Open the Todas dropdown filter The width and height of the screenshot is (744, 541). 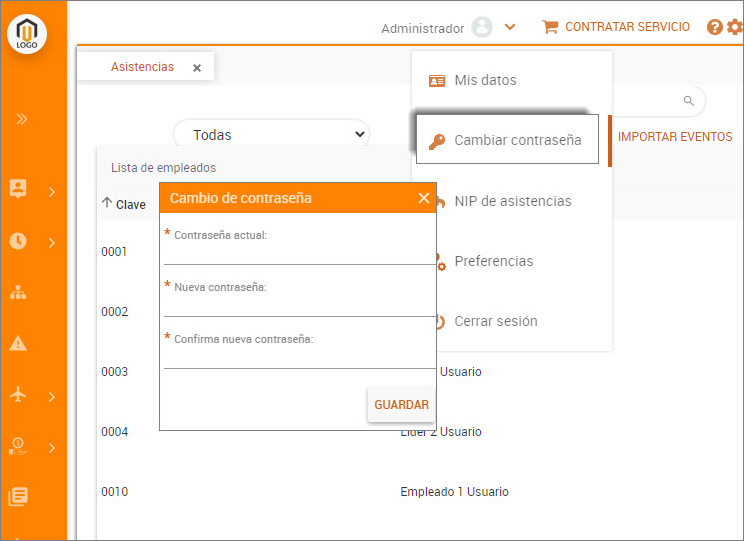pos(271,134)
